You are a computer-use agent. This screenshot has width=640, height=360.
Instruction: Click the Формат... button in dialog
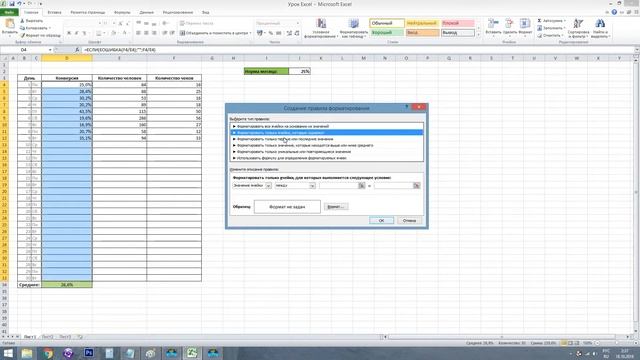336,207
